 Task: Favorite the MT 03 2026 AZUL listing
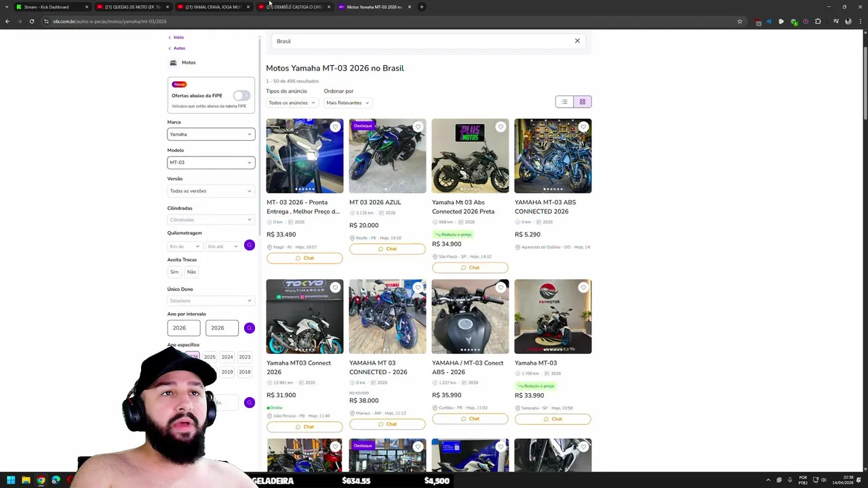418,127
